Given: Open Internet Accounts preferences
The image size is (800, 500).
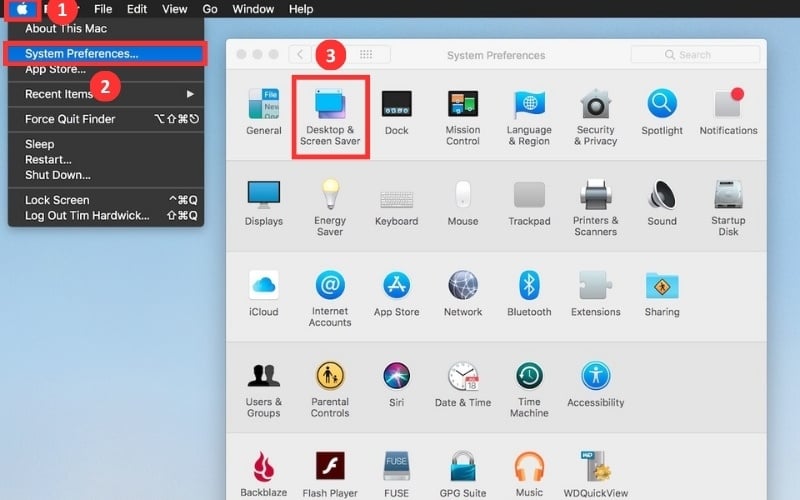Looking at the screenshot, I should pyautogui.click(x=330, y=298).
